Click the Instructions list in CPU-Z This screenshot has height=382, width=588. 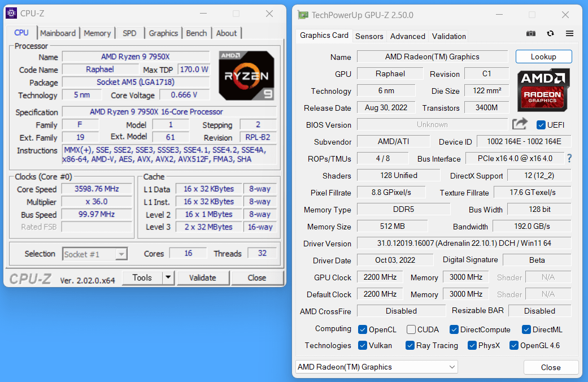(x=169, y=155)
